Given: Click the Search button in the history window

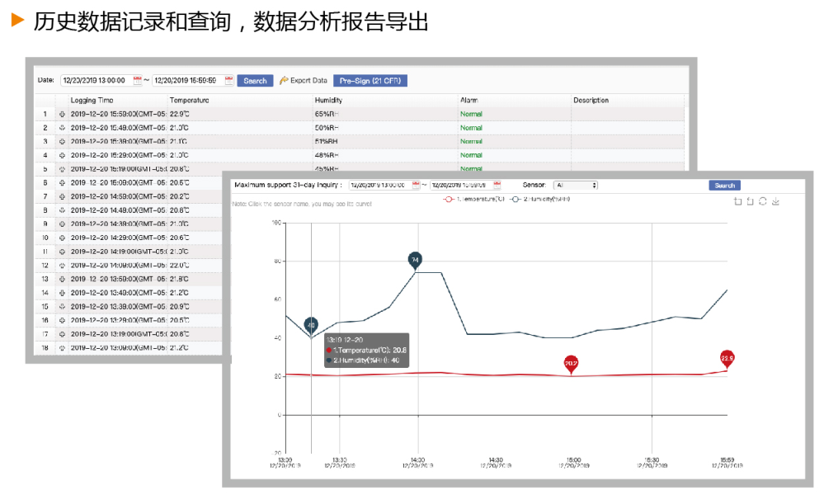Looking at the screenshot, I should (254, 79).
